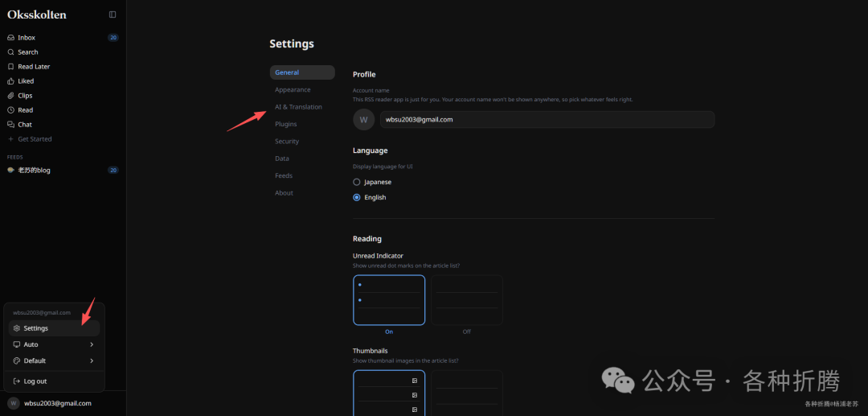Image resolution: width=868 pixels, height=416 pixels.
Task: Click the W avatar at sidebar bottom
Action: 14,403
